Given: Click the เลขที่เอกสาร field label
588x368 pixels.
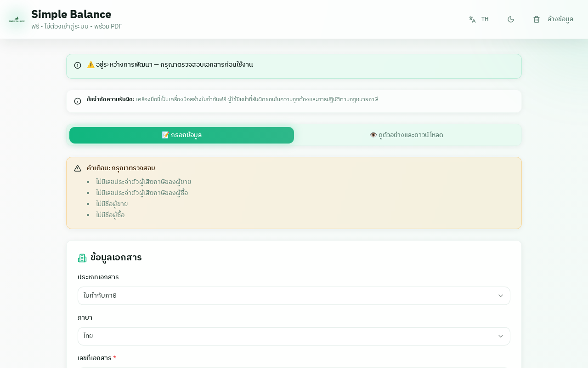Looking at the screenshot, I should coord(95,358).
